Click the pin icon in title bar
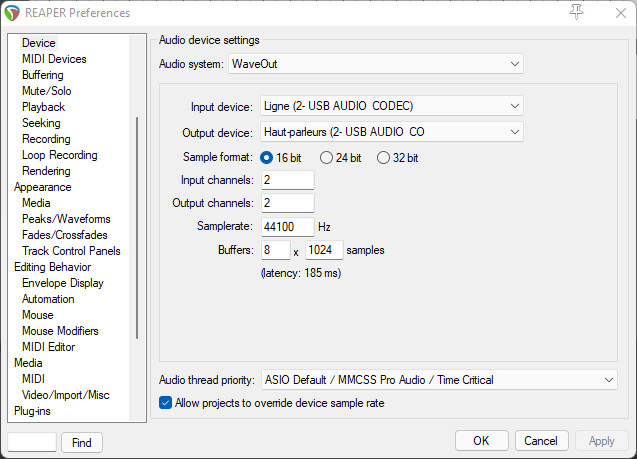637x459 pixels. tap(576, 12)
